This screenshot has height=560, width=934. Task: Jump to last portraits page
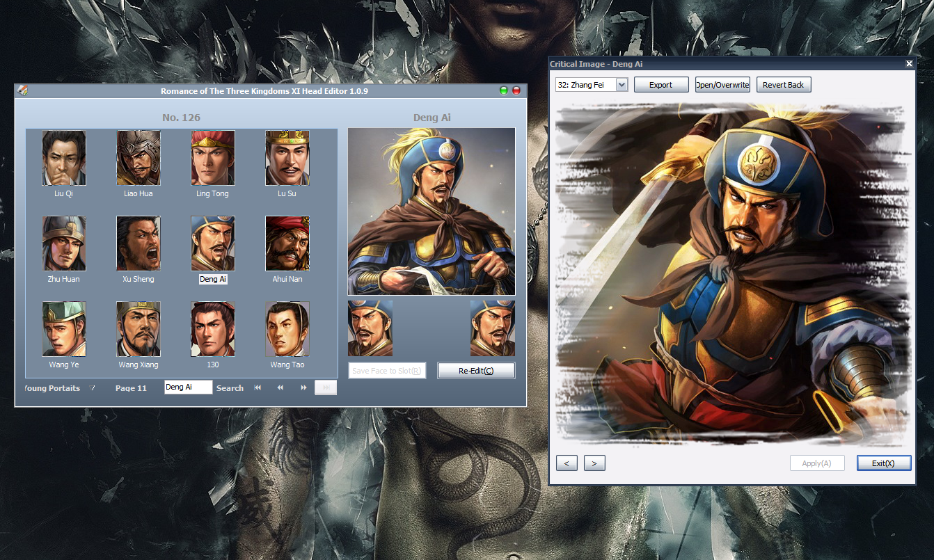click(326, 387)
